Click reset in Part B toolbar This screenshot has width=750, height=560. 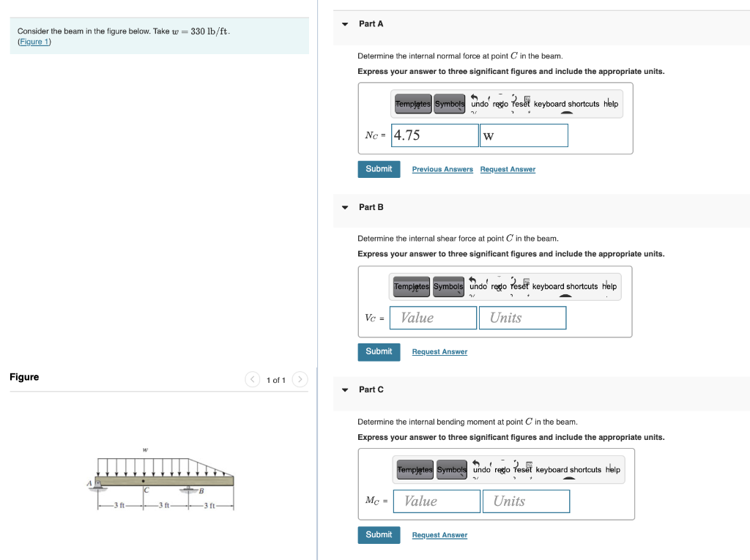click(519, 286)
